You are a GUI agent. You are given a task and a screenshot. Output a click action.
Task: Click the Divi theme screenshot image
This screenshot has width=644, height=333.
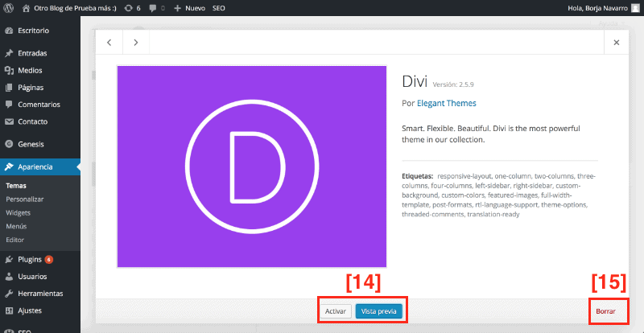(x=252, y=166)
